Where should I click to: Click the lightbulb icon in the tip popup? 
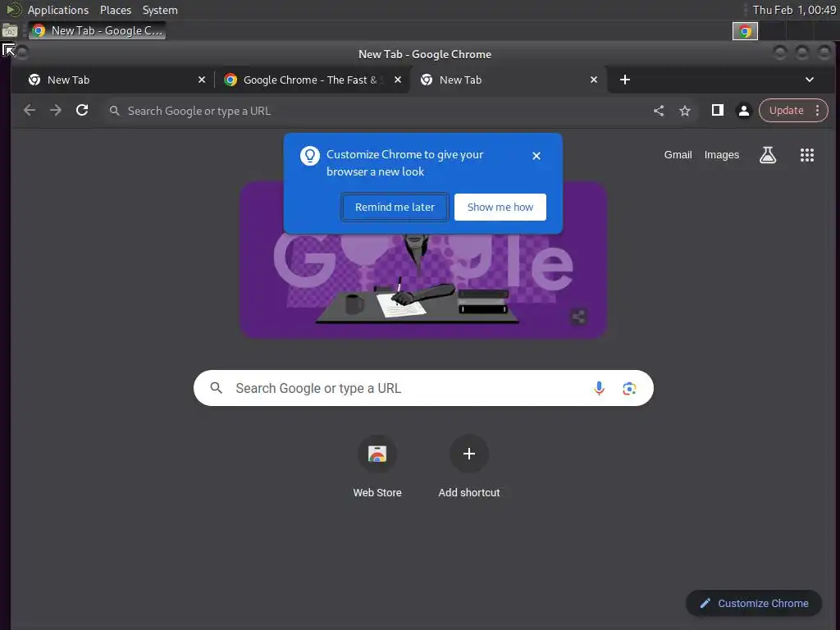[309, 156]
